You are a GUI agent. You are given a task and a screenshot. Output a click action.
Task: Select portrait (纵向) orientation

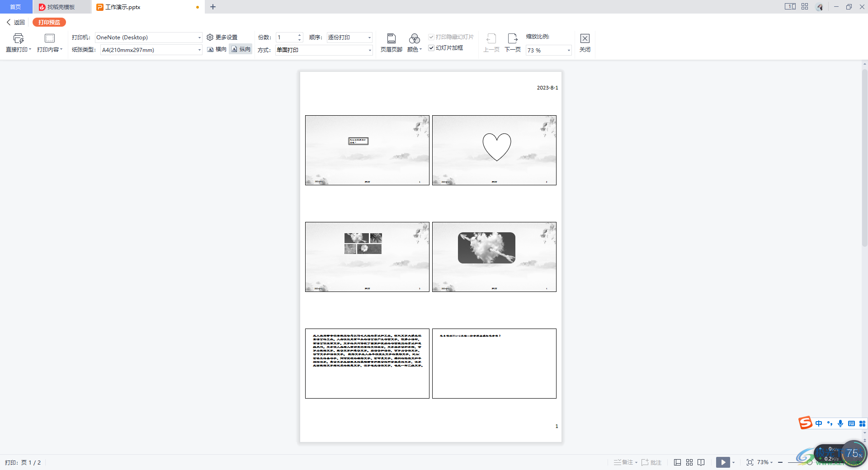click(241, 49)
